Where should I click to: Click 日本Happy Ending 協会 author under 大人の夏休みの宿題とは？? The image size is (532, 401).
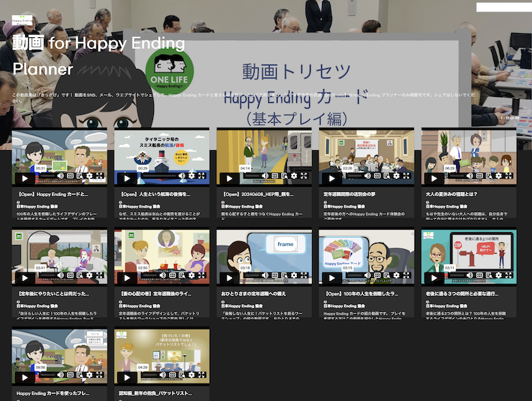pyautogui.click(x=446, y=206)
